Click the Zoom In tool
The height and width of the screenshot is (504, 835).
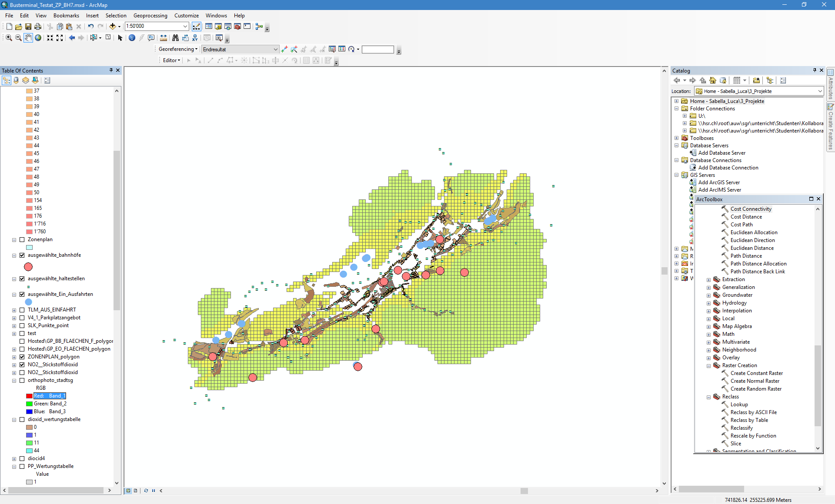coord(9,38)
